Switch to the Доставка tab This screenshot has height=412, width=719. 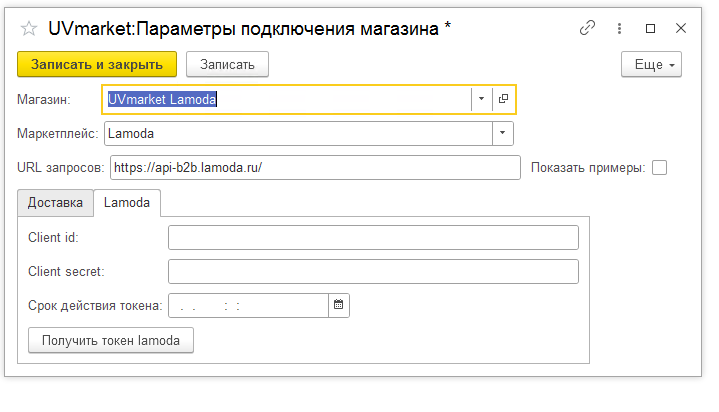point(55,203)
